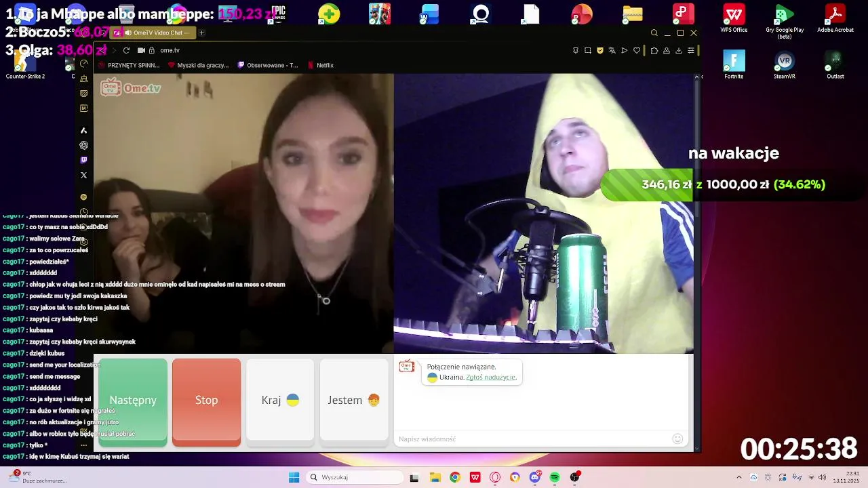This screenshot has height=488, width=868.
Task: Open the Windows Start menu
Action: pyautogui.click(x=294, y=477)
